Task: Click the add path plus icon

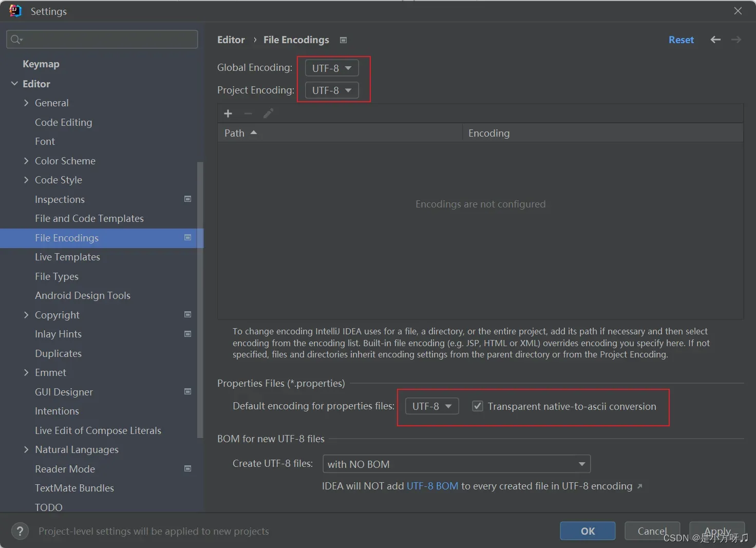Action: click(x=228, y=114)
